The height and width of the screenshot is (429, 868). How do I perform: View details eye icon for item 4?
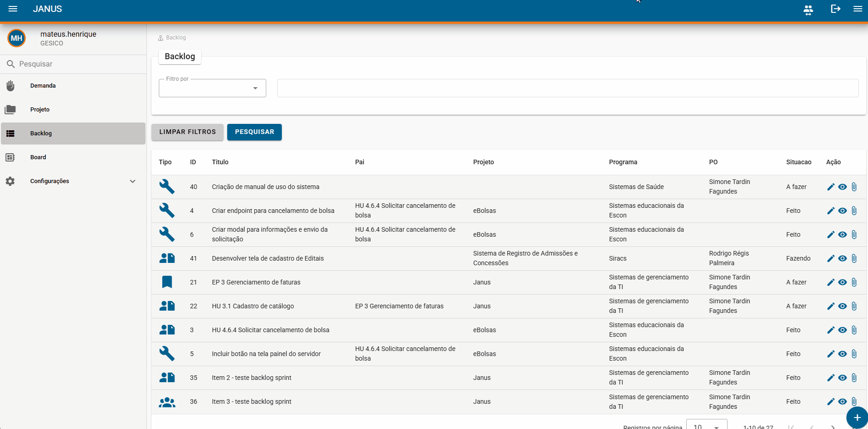[x=842, y=211]
